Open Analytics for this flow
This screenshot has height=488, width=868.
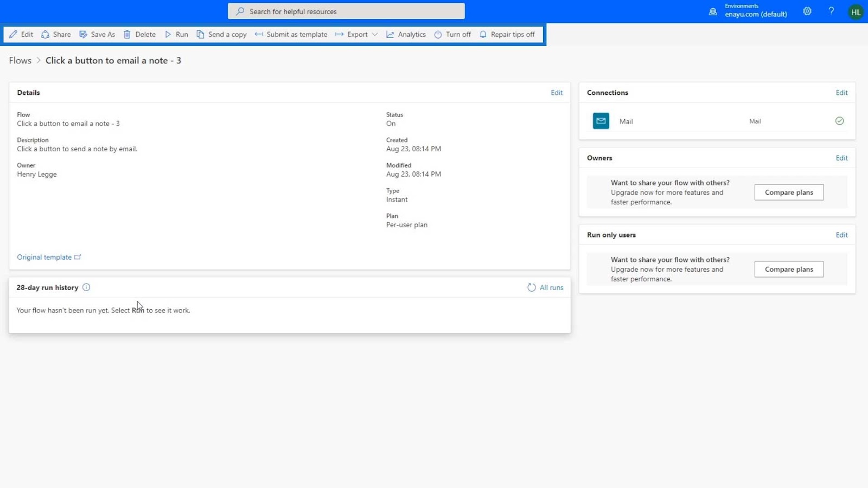pos(406,34)
